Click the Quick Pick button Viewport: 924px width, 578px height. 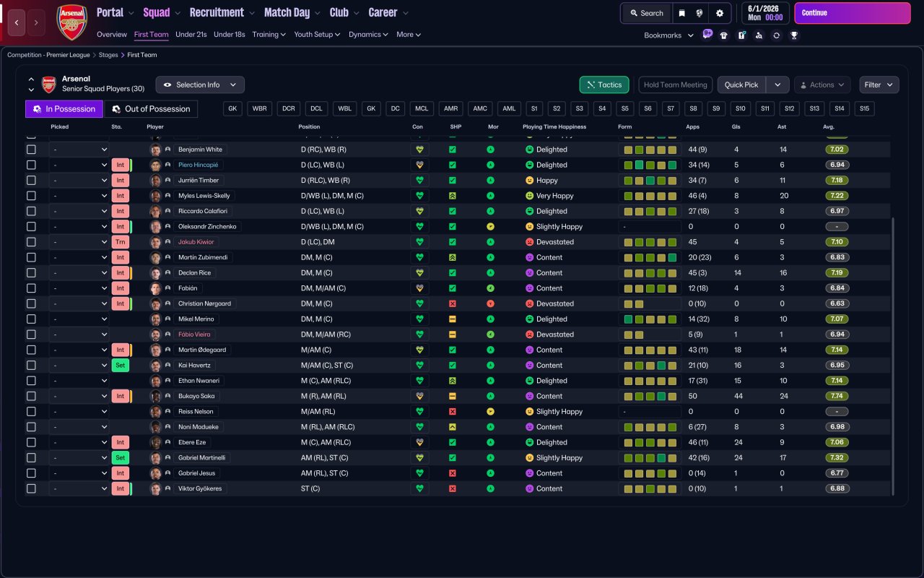[x=741, y=85]
